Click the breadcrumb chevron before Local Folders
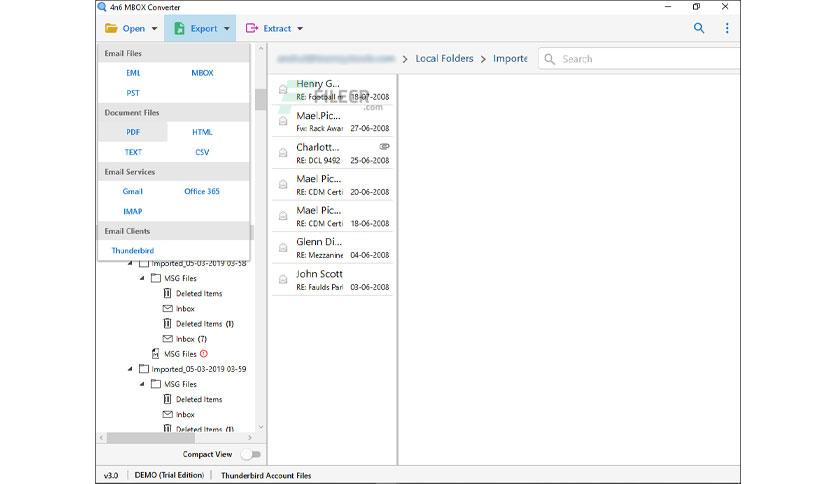The height and width of the screenshot is (484, 836). click(x=405, y=59)
